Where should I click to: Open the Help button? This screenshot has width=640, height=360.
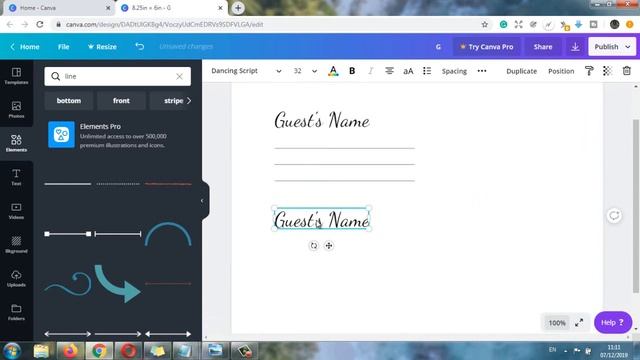point(613,322)
